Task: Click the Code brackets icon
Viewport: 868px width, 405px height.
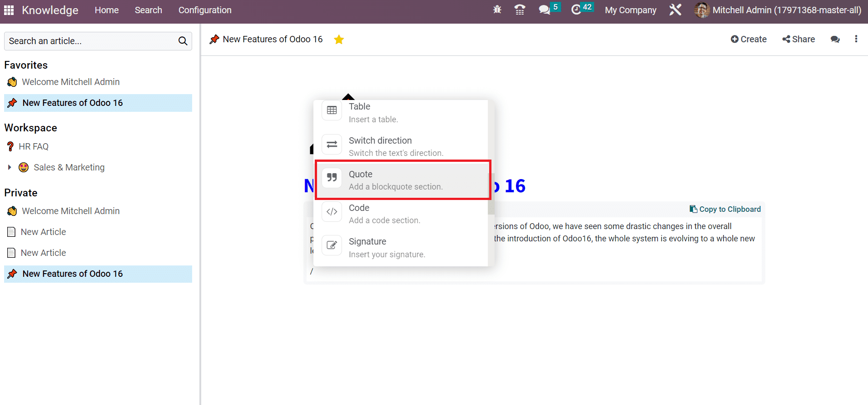Action: coord(332,212)
